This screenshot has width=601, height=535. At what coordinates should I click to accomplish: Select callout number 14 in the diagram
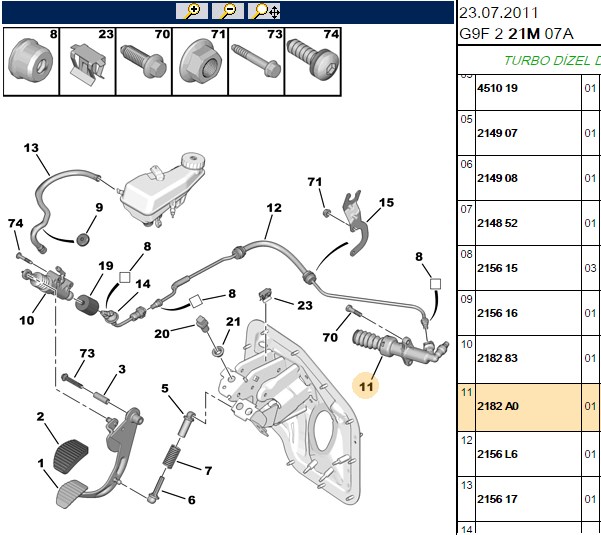pos(143,284)
